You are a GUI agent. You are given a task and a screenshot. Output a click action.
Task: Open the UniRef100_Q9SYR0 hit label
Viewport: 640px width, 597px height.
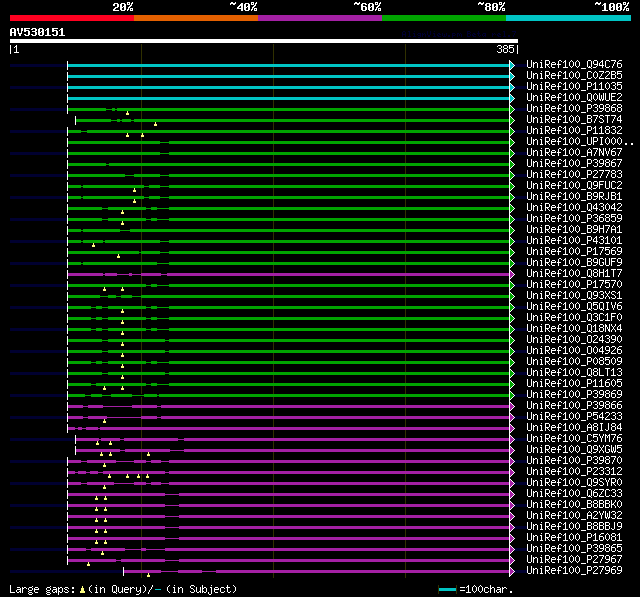point(573,482)
